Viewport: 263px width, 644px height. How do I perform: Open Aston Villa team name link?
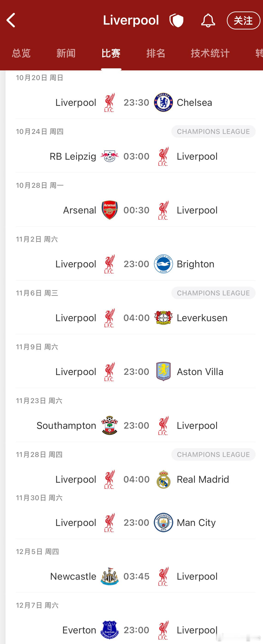click(200, 372)
